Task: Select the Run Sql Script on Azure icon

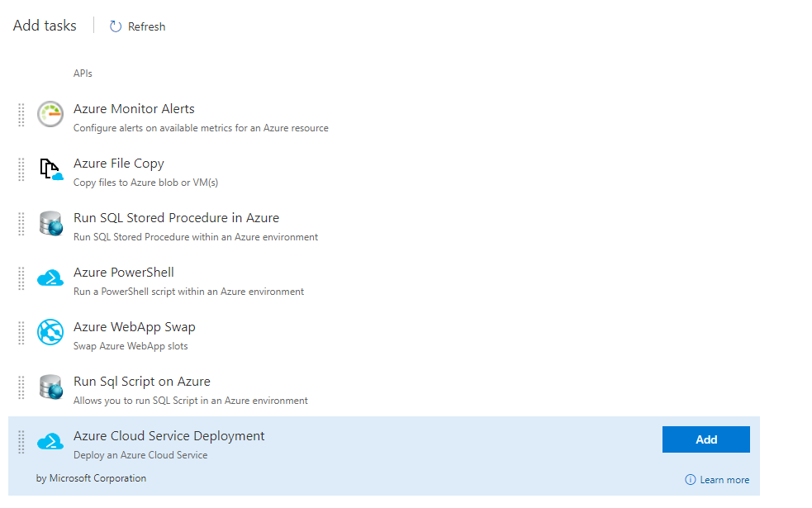Action: [x=50, y=387]
